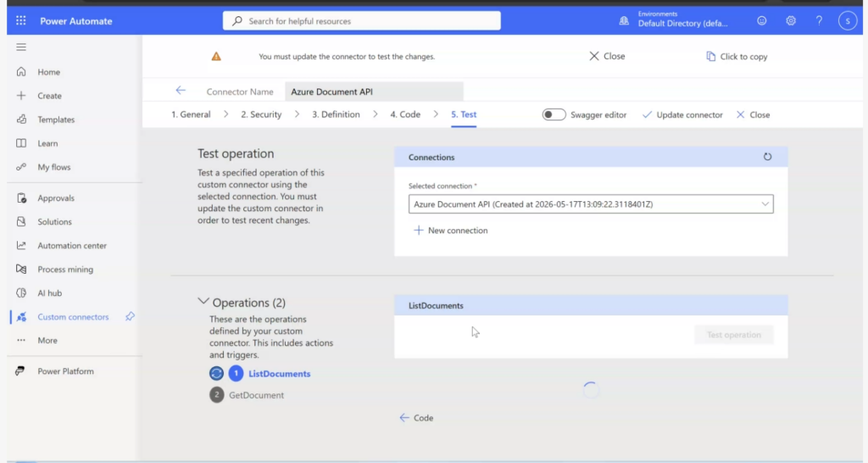This screenshot has width=868, height=463.
Task: Collapse the left navigation hamburger menu
Action: (x=21, y=47)
